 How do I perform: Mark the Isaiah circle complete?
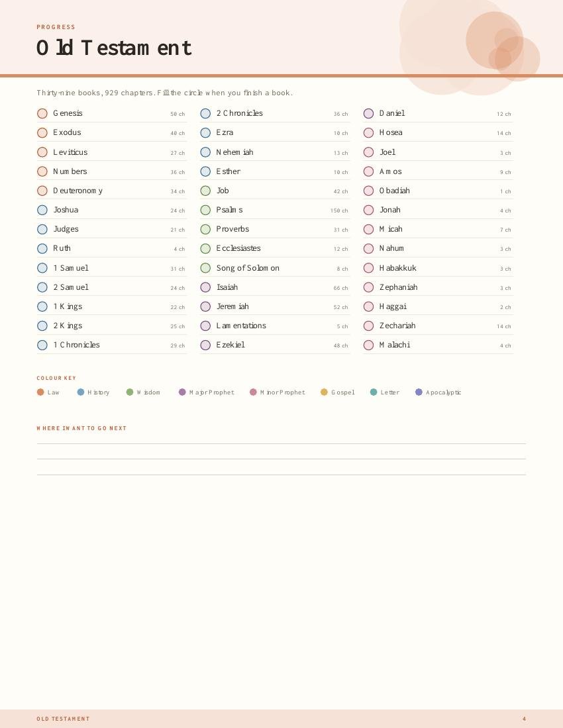tap(205, 287)
